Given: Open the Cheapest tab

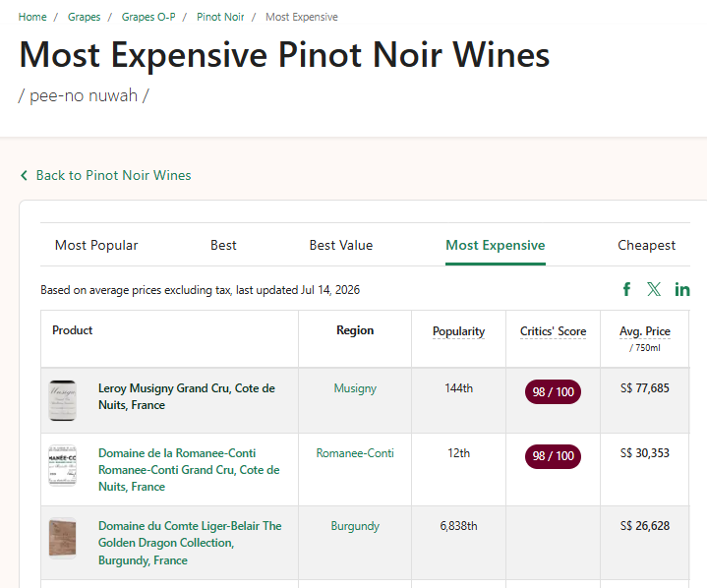Looking at the screenshot, I should [646, 245].
